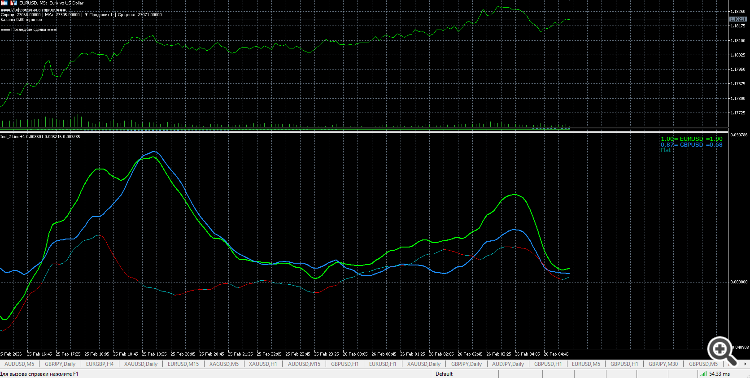This screenshot has width=750, height=378.
Task: Click the blue GBPUSD legend label
Action: (x=691, y=145)
